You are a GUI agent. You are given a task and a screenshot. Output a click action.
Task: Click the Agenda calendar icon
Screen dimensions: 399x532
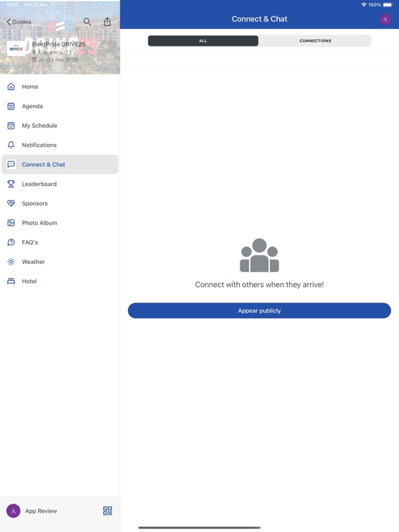coord(11,106)
